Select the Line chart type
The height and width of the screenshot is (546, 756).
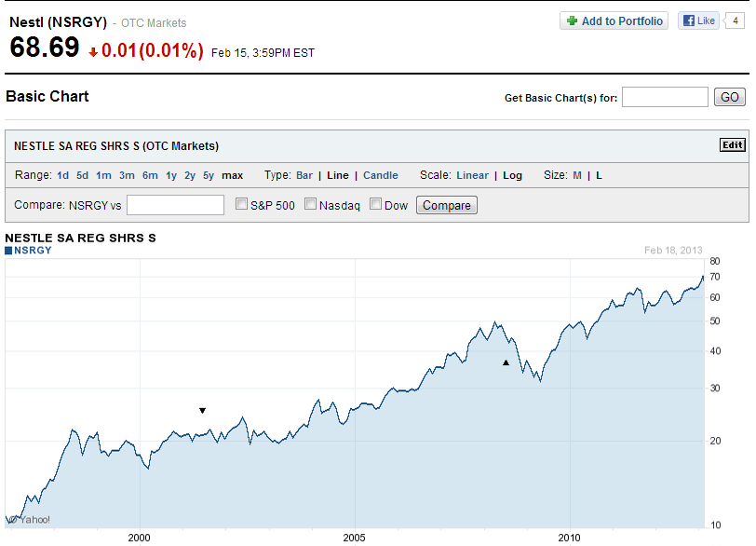coord(337,175)
